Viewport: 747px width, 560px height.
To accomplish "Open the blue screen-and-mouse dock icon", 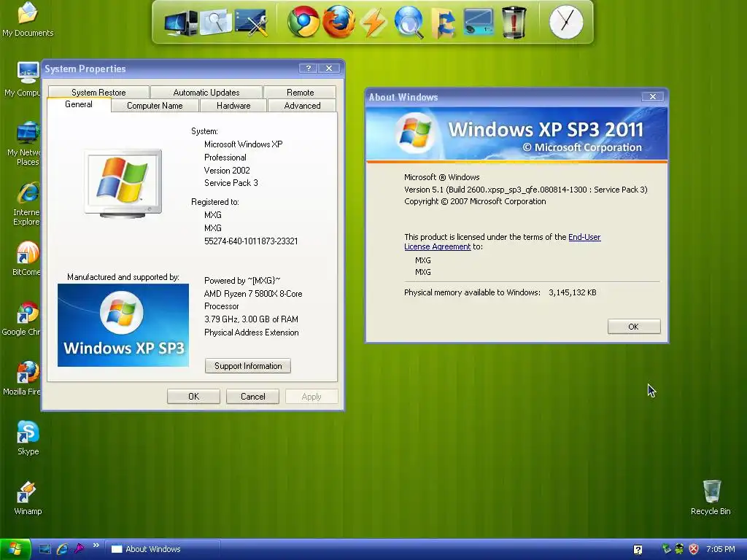I will point(479,22).
